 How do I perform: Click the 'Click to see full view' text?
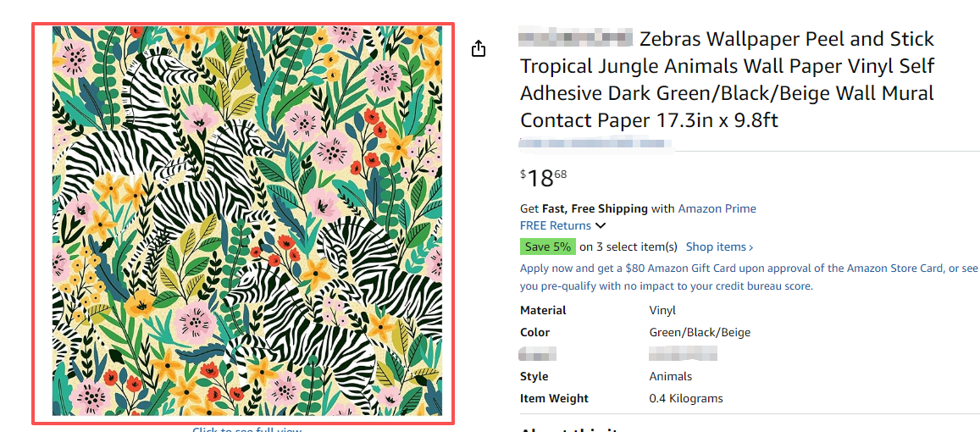click(246, 429)
